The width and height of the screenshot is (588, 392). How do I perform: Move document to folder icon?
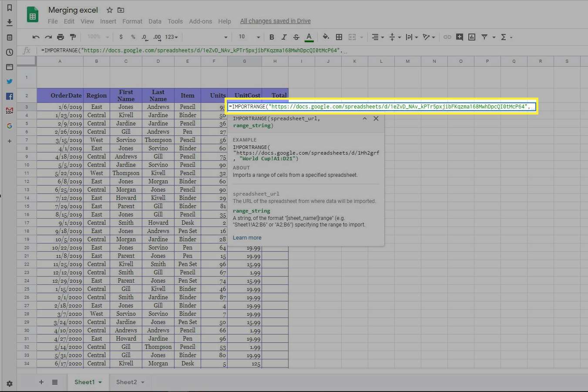tap(121, 10)
